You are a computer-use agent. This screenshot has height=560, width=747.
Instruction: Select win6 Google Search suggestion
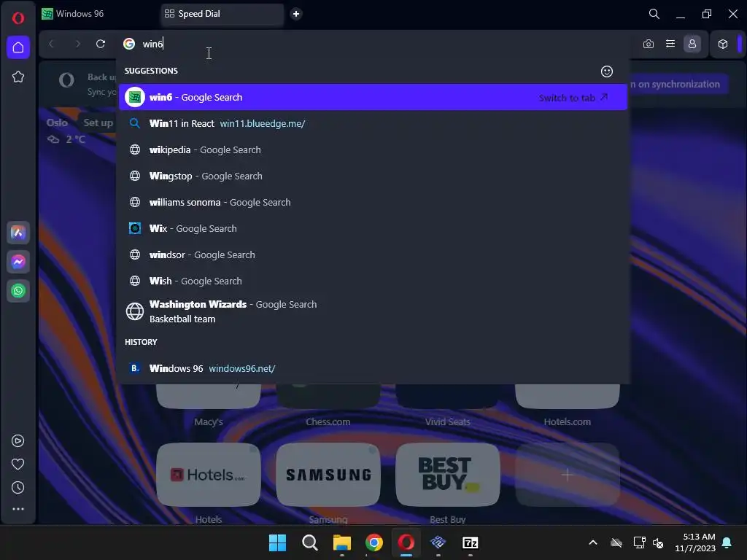coord(373,97)
